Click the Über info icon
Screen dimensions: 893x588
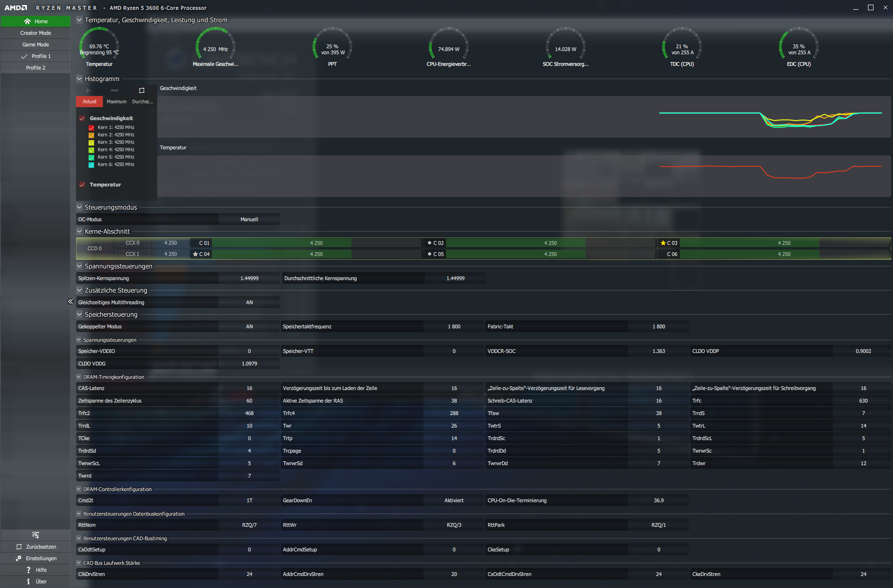tap(28, 582)
